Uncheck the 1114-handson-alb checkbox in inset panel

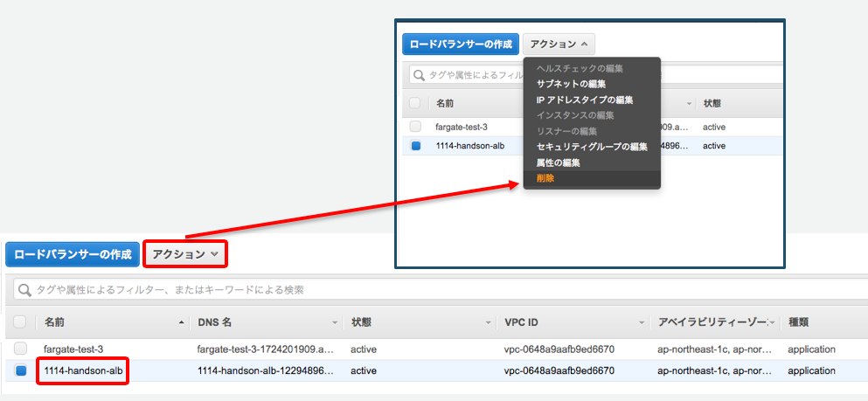[415, 146]
